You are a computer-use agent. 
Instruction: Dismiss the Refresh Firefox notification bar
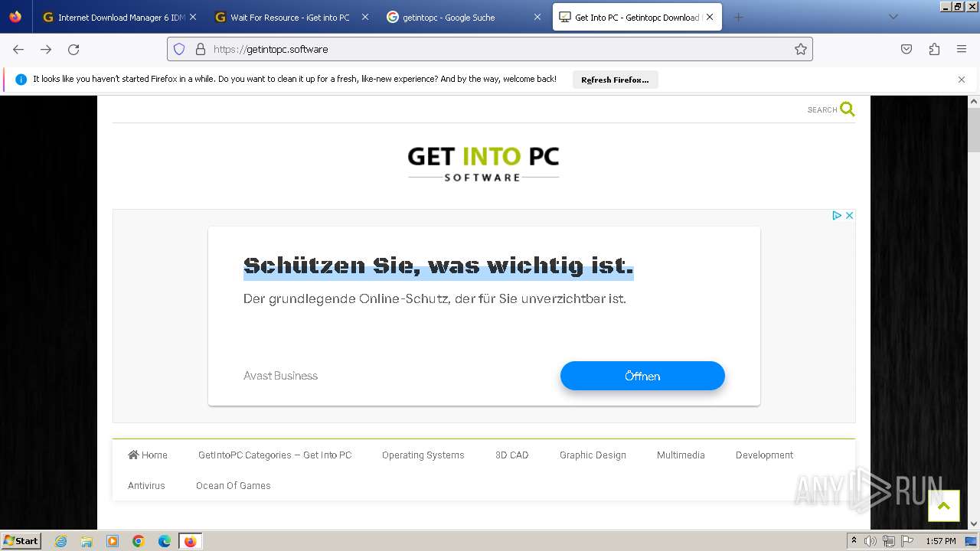pos(962,80)
